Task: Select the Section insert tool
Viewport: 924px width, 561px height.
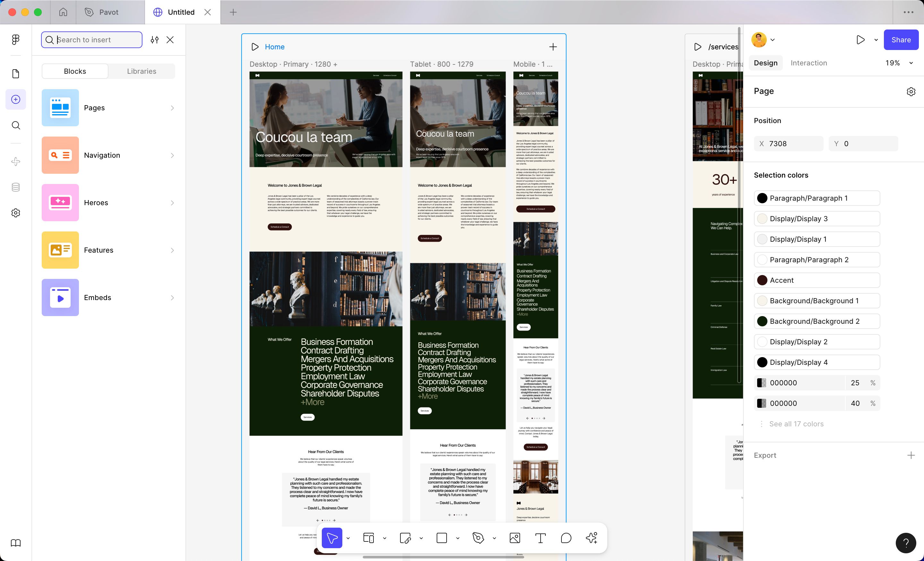Action: [406, 538]
